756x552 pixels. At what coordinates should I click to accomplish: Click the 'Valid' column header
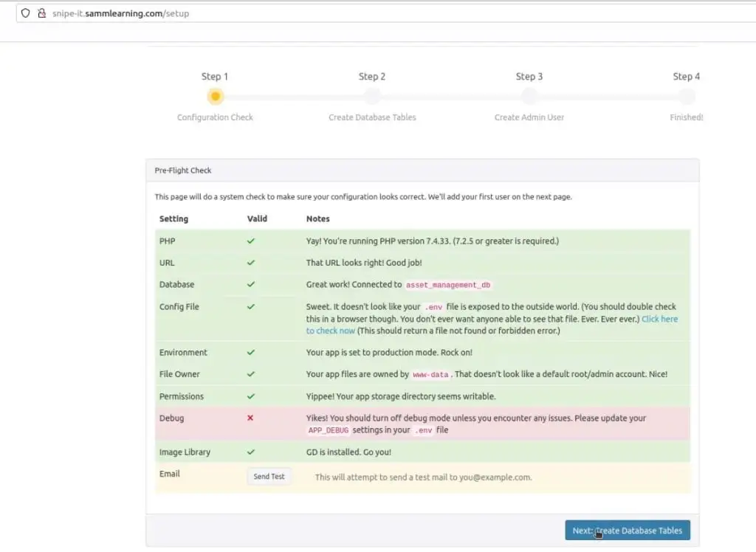(x=257, y=219)
